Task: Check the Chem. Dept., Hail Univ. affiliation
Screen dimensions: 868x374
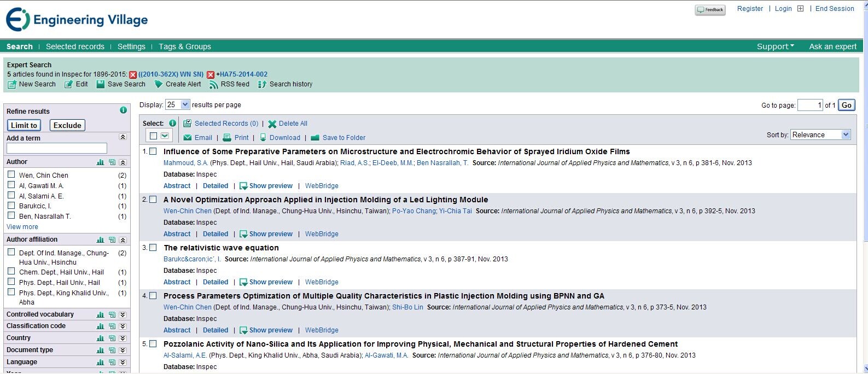Action: click(11, 271)
